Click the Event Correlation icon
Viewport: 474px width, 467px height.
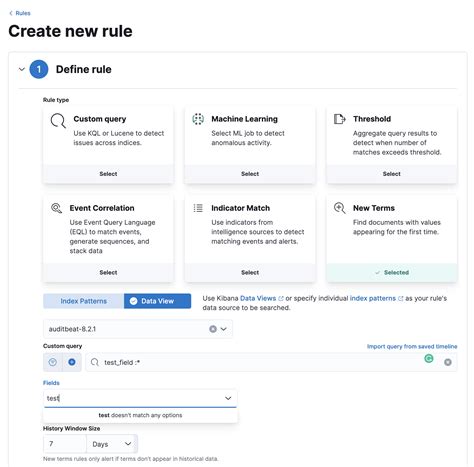[x=56, y=208]
